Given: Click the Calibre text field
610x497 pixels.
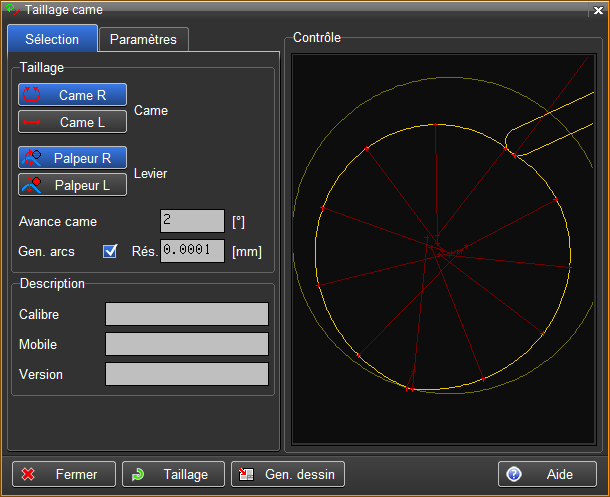Looking at the screenshot, I should click(187, 314).
